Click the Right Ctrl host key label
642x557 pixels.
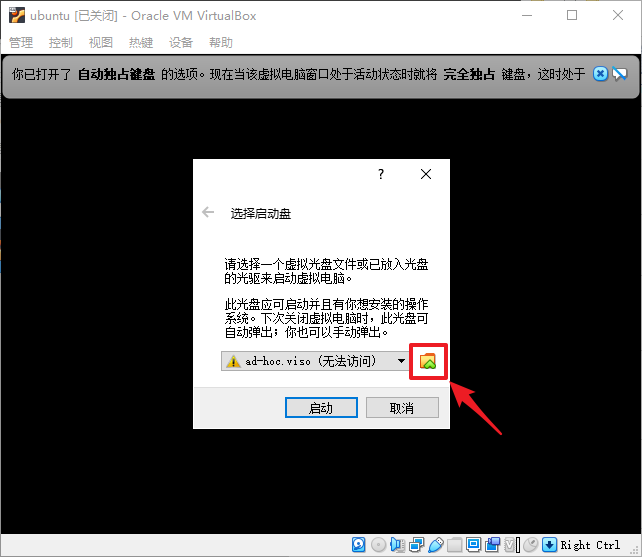pyautogui.click(x=590, y=545)
